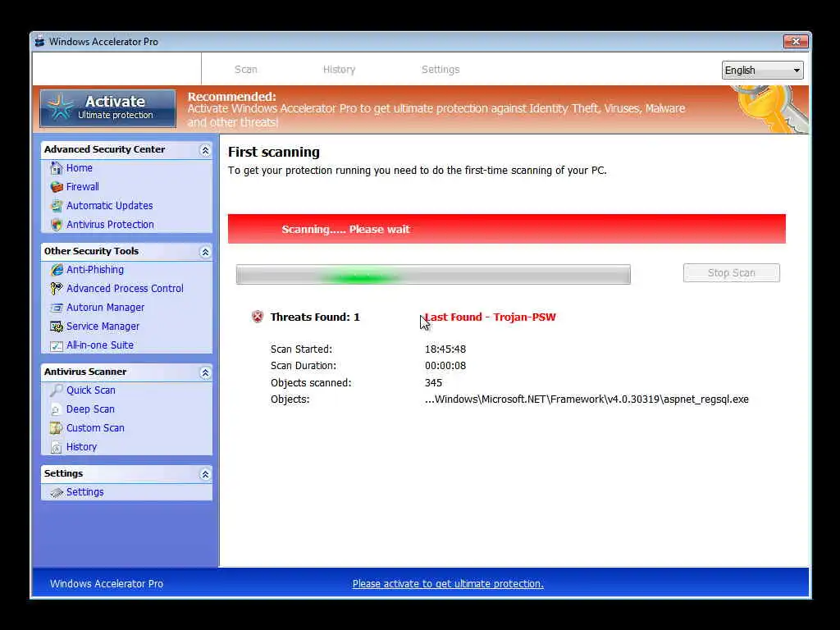
Task: Collapse the Advanced Security Center section
Action: pos(205,150)
